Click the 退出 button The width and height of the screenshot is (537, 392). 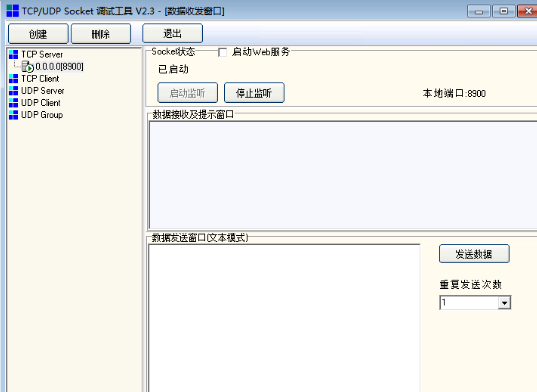click(172, 33)
